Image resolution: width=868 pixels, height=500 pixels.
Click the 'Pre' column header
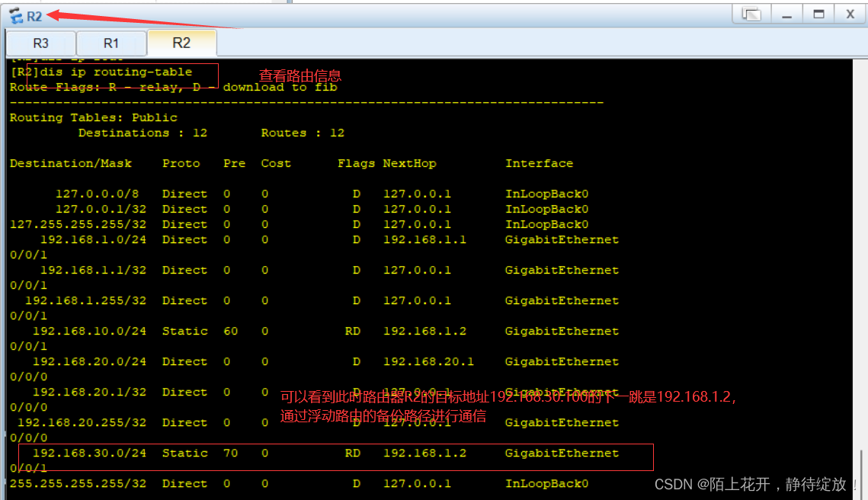234,163
